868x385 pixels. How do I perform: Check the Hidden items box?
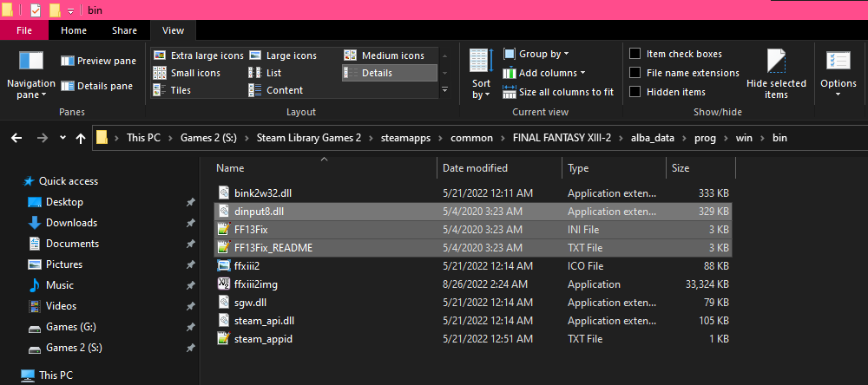pos(636,92)
